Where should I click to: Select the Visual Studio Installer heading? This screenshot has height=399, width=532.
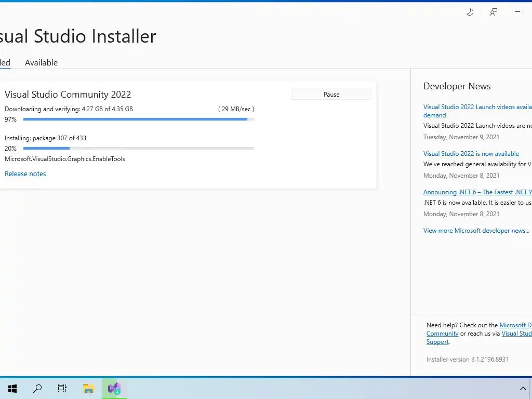[78, 36]
